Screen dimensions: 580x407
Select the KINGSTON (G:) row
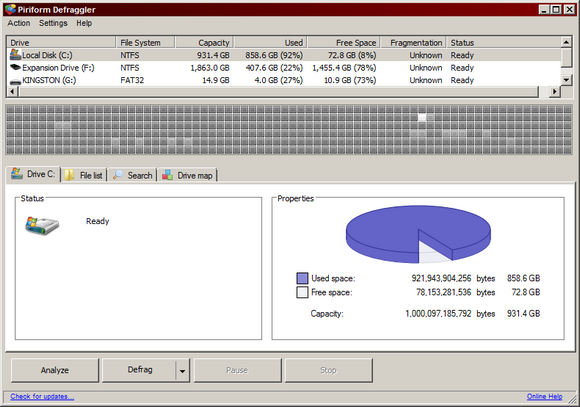click(x=283, y=80)
